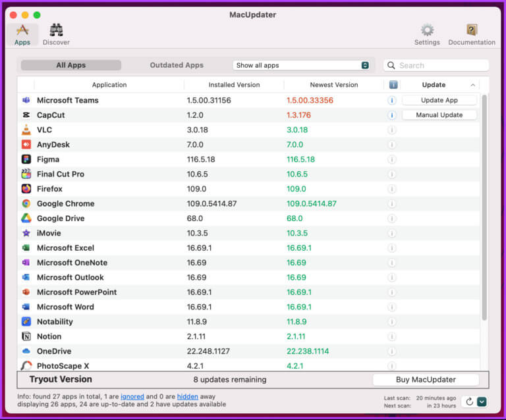Select the Final Cut Pro icon
Screen dimensions: 506x420
click(x=26, y=174)
